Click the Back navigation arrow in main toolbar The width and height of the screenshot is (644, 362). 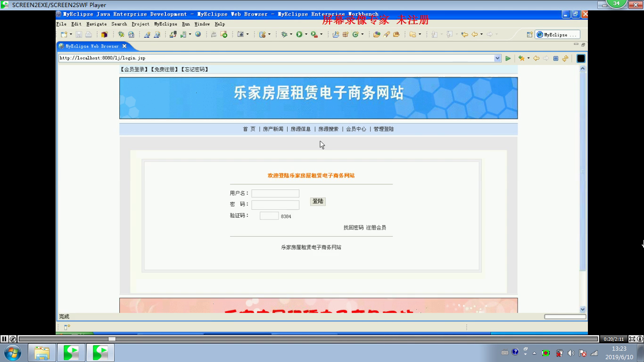(474, 34)
